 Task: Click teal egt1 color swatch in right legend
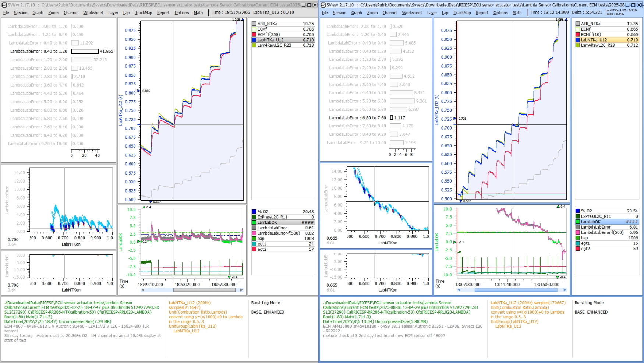pos(577,243)
